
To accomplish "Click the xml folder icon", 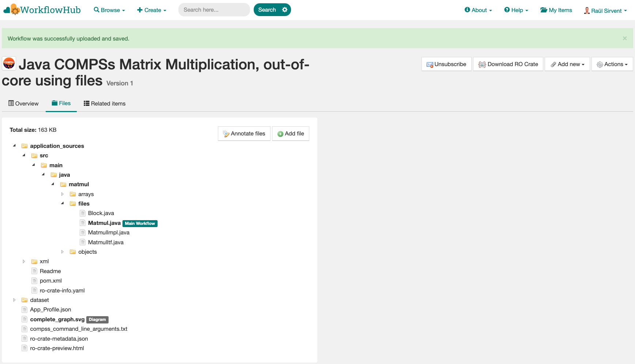I will point(34,261).
